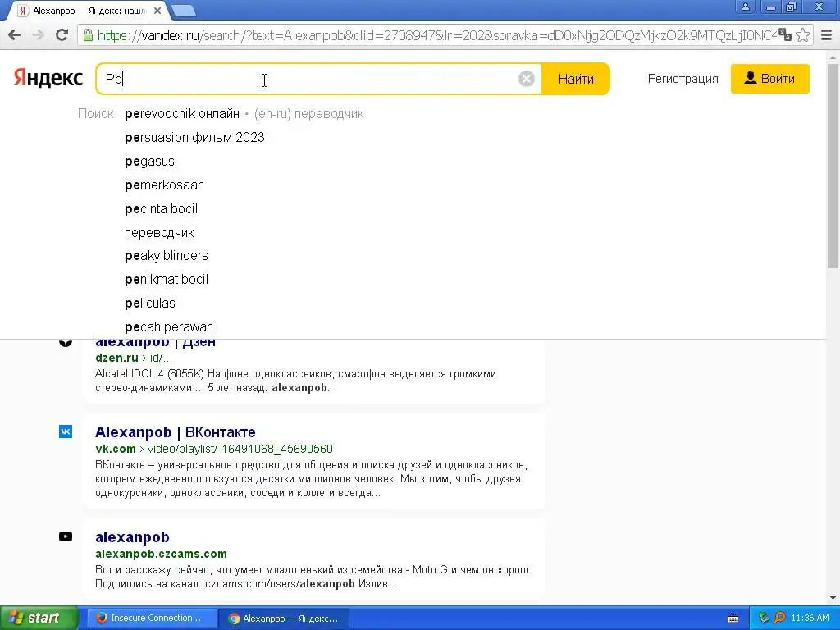Click the VK favicon next to Alexanpob result

pyautogui.click(x=66, y=431)
